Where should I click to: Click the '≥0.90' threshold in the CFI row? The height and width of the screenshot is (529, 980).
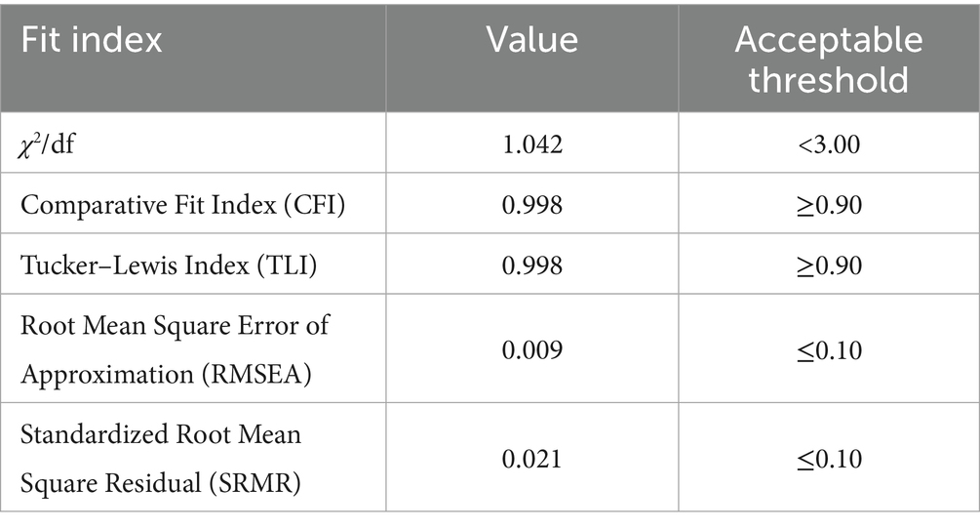pos(829,207)
